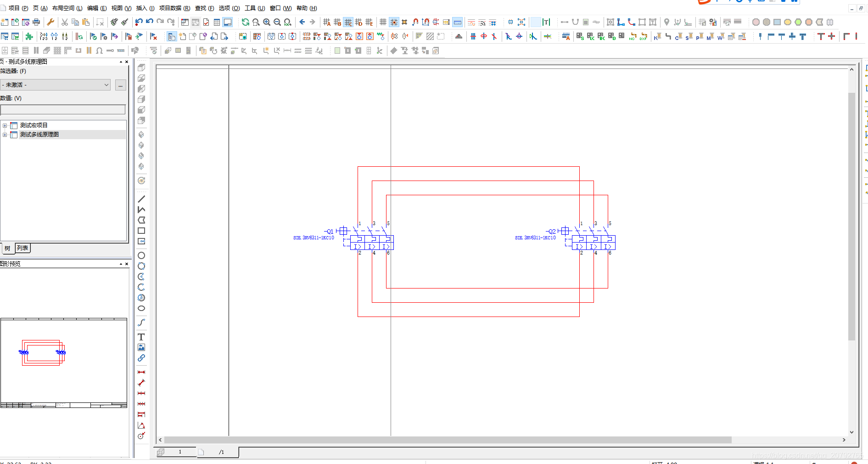868x464 pixels.
Task: Toggle grid C snap button
Action: 348,22
